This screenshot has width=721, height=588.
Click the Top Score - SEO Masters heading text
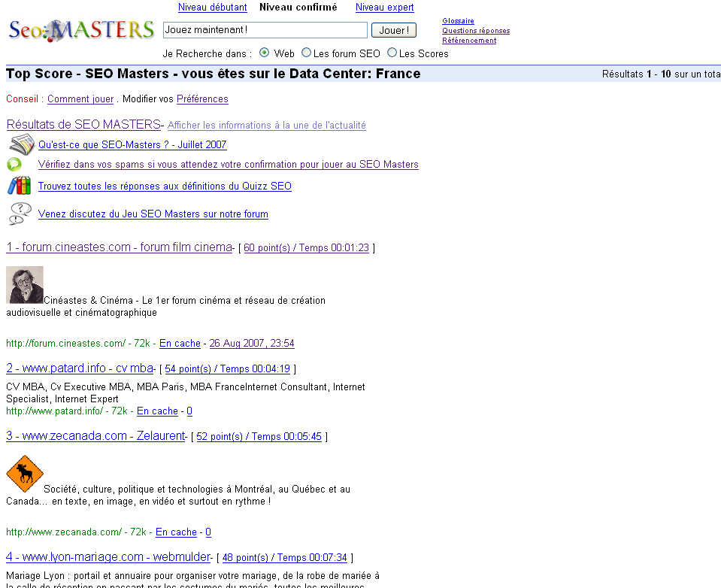coord(213,74)
